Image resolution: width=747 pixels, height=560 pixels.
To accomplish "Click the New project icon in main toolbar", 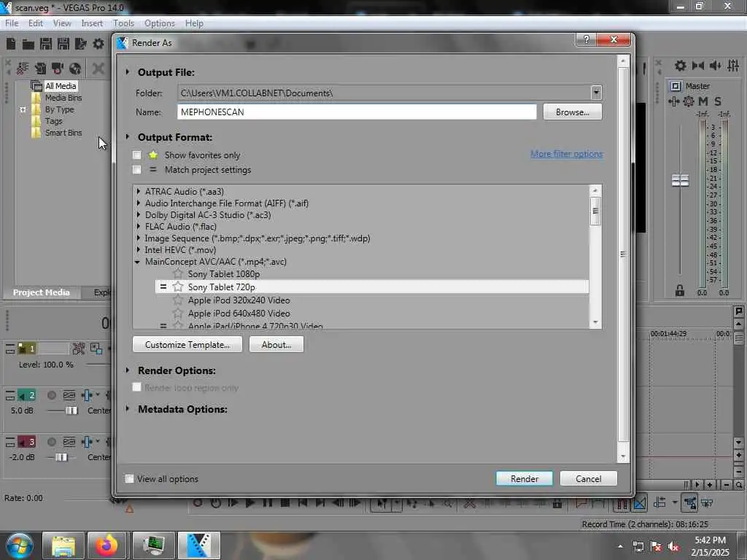I will pyautogui.click(x=11, y=44).
